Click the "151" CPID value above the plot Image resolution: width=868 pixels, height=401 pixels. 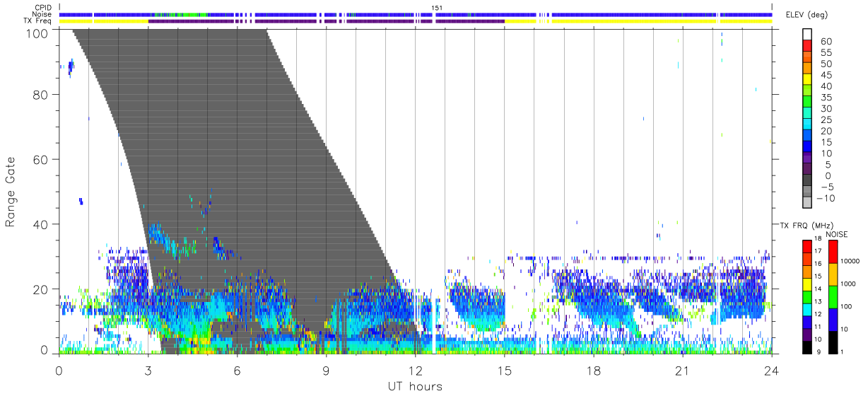(438, 8)
